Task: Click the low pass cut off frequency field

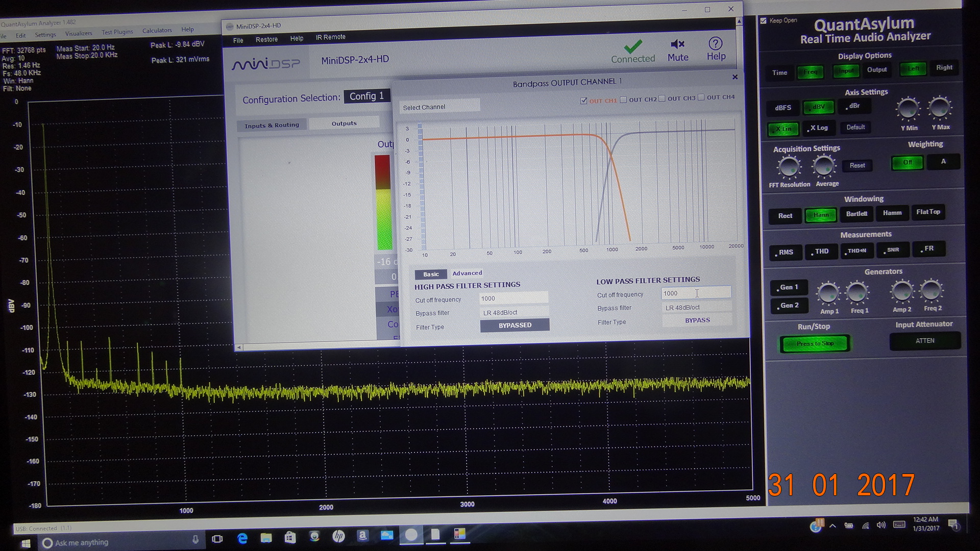Action: [696, 293]
